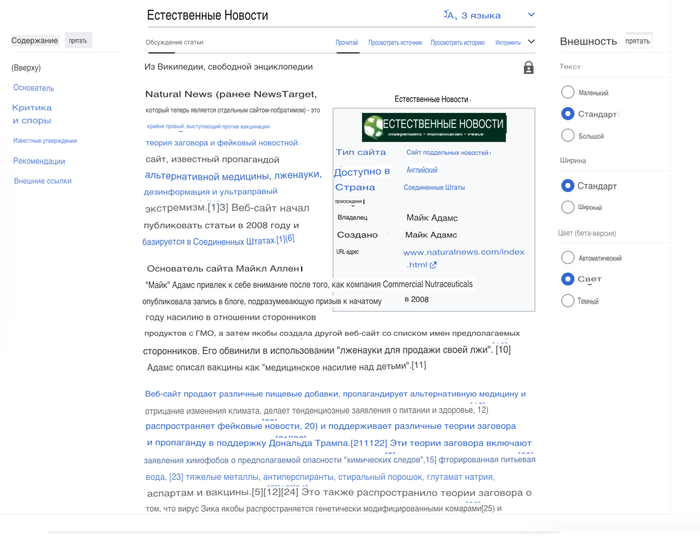The width and height of the screenshot is (700, 536).
Task: Click the Английский language link in infobox
Action: point(421,170)
